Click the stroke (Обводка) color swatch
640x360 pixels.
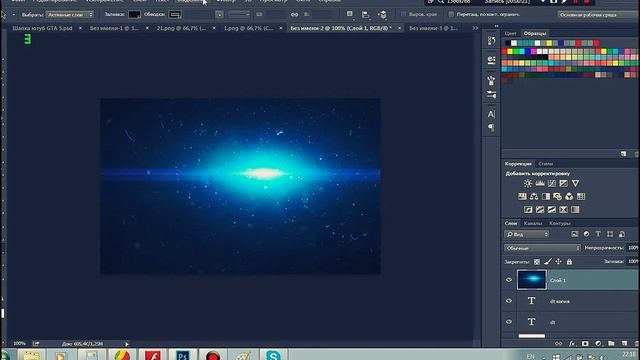pos(175,15)
